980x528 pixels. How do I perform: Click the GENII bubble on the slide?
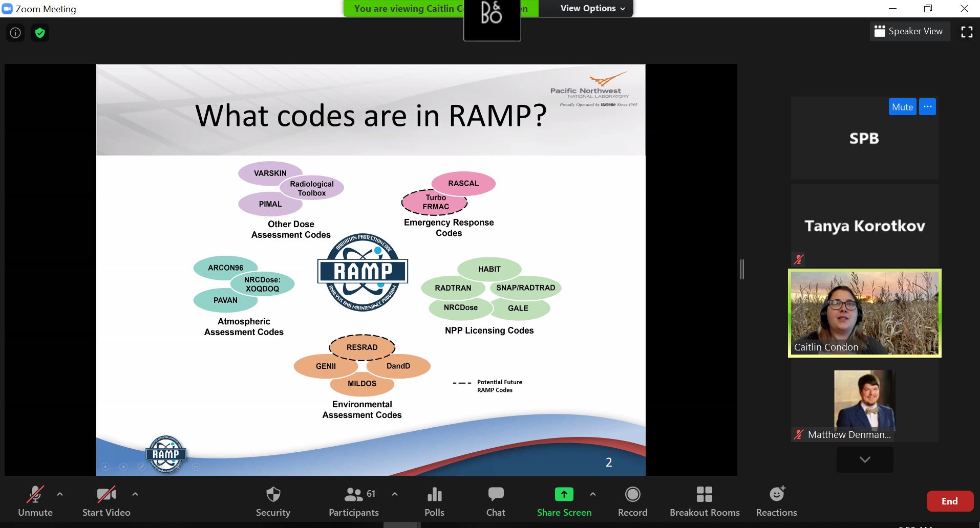326,366
